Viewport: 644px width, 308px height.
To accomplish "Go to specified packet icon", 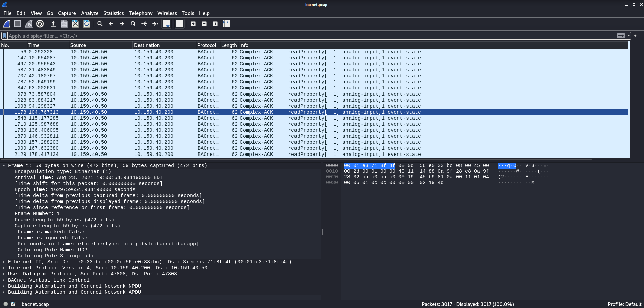I will point(133,24).
